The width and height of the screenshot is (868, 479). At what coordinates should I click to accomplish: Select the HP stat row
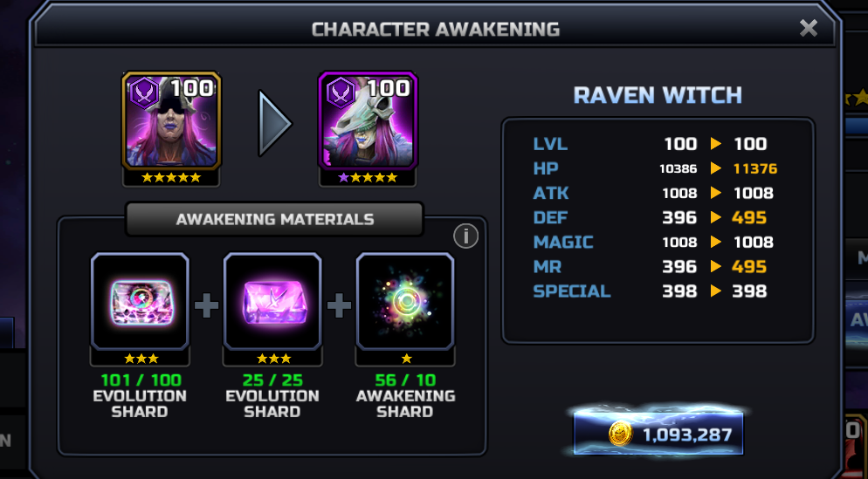[655, 168]
